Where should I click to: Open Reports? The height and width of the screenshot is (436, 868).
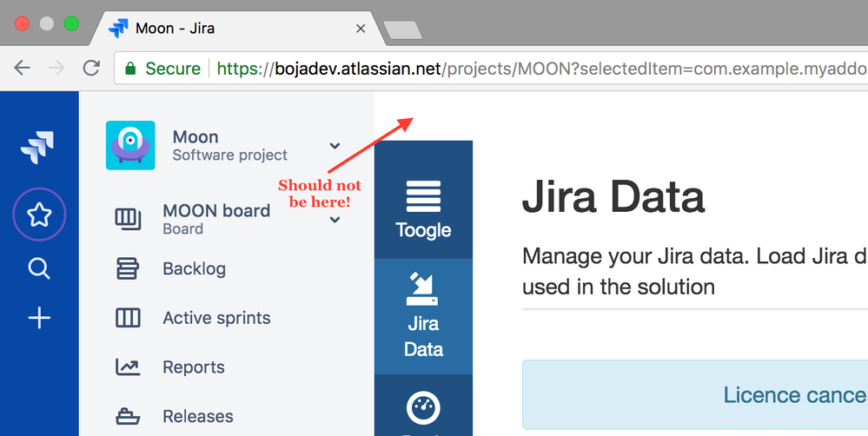pos(194,367)
